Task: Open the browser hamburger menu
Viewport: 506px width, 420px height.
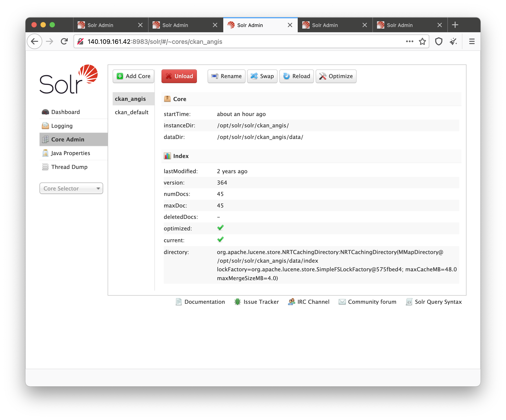Action: click(472, 41)
